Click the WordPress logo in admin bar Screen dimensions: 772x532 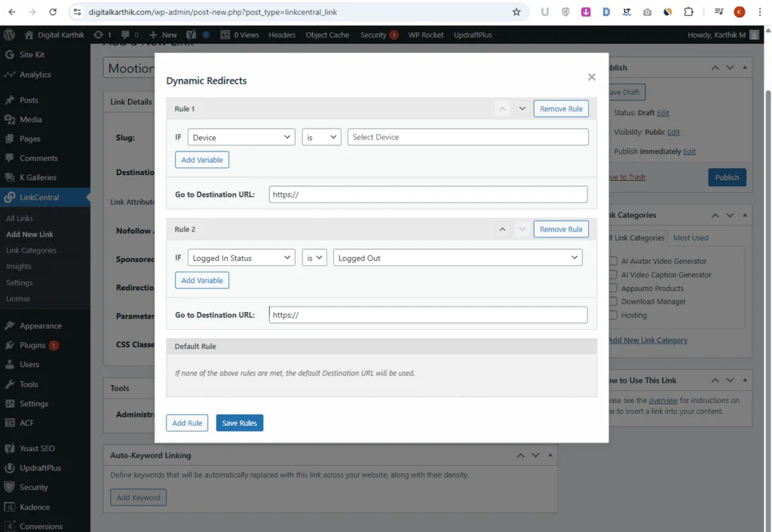(10, 35)
